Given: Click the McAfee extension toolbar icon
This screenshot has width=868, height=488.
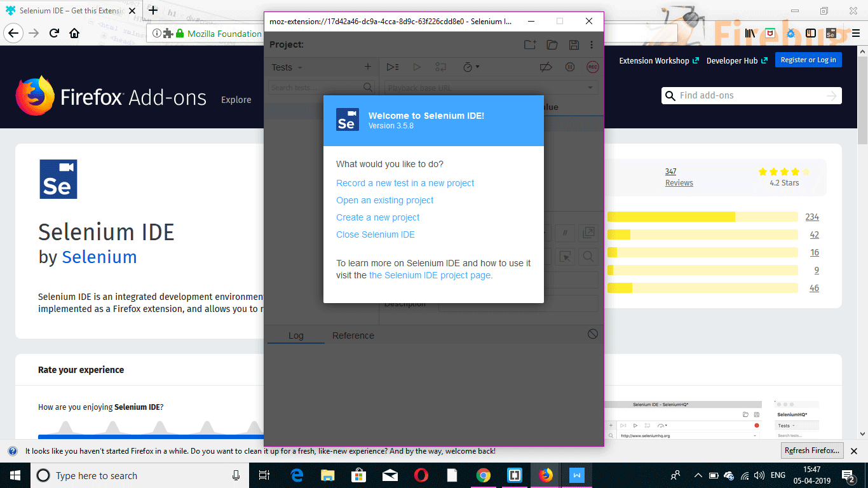Looking at the screenshot, I should coord(770,33).
